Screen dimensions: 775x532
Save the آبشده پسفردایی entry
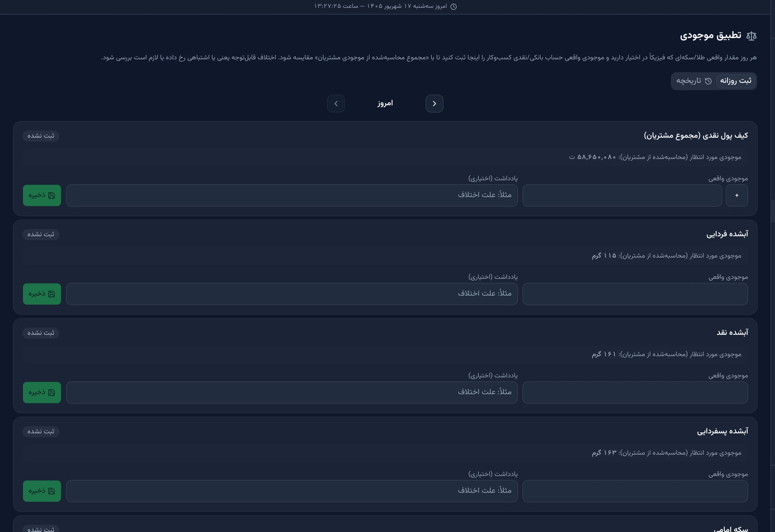(x=42, y=491)
